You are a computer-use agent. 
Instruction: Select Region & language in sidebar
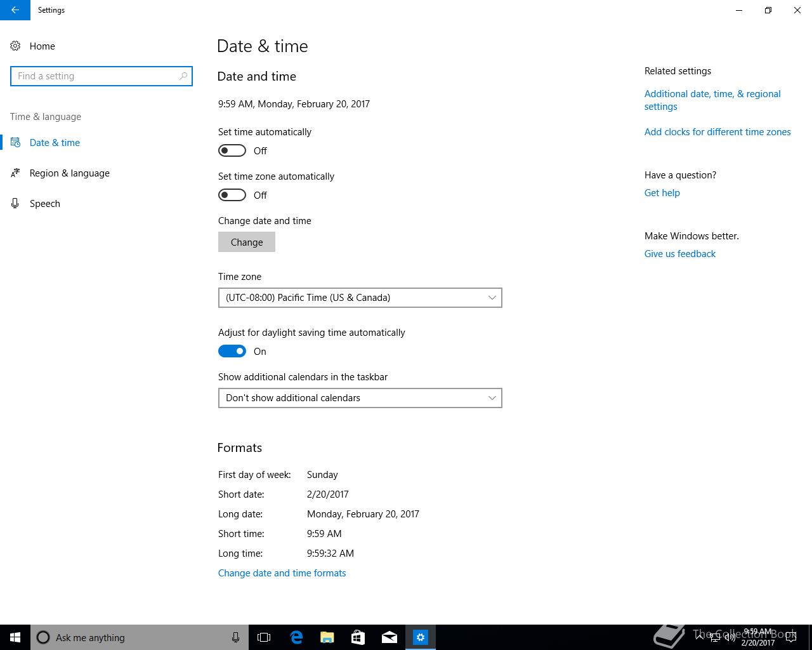(x=70, y=173)
